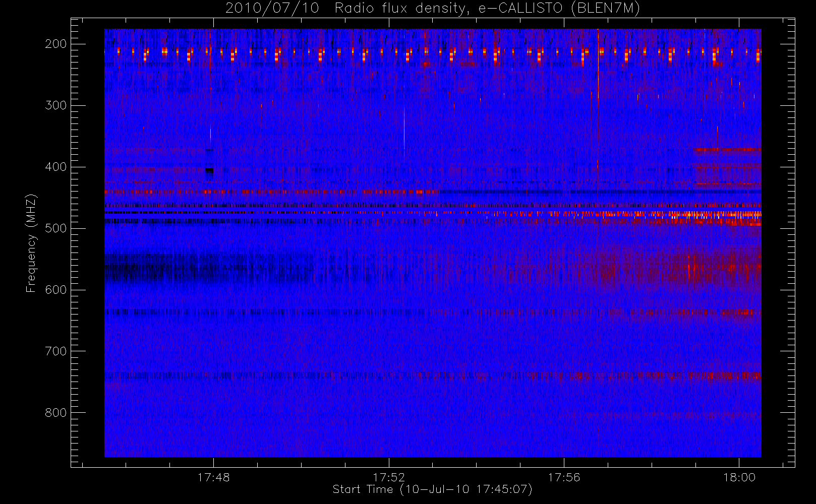816x504 pixels.
Task: Click the 17:52 time tick label
Action: pos(389,477)
